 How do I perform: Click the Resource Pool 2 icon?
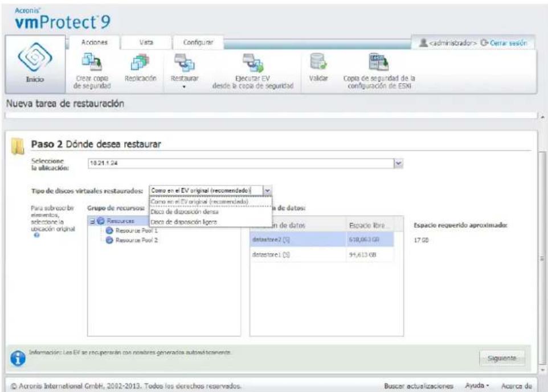click(x=109, y=240)
